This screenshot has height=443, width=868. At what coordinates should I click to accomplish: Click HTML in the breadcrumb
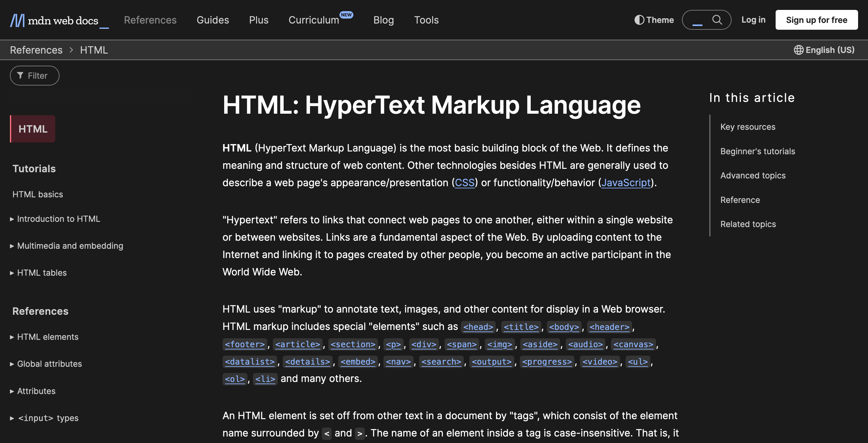click(94, 50)
